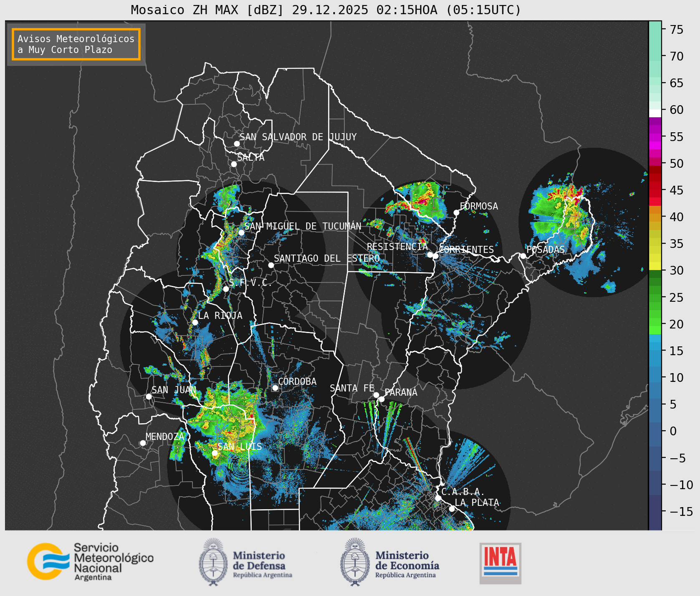Click the scale label 75
700x596 pixels.
[677, 30]
